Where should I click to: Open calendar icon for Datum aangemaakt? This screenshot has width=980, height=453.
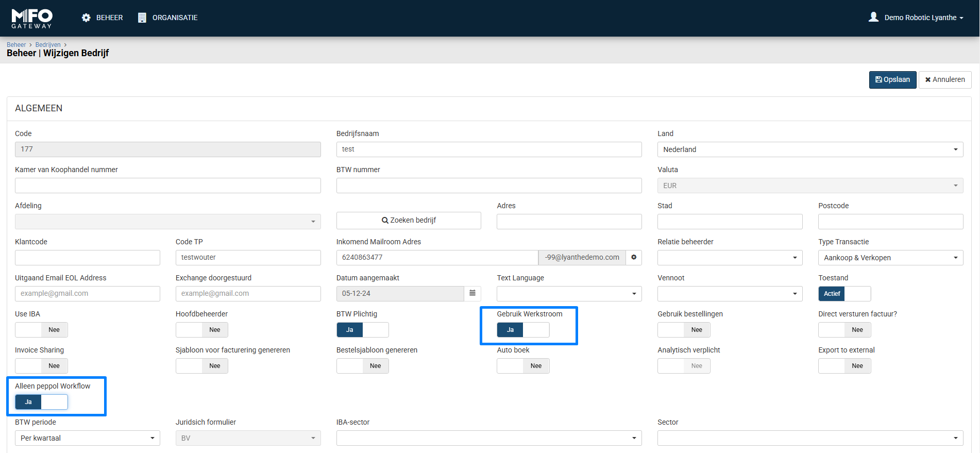tap(472, 293)
